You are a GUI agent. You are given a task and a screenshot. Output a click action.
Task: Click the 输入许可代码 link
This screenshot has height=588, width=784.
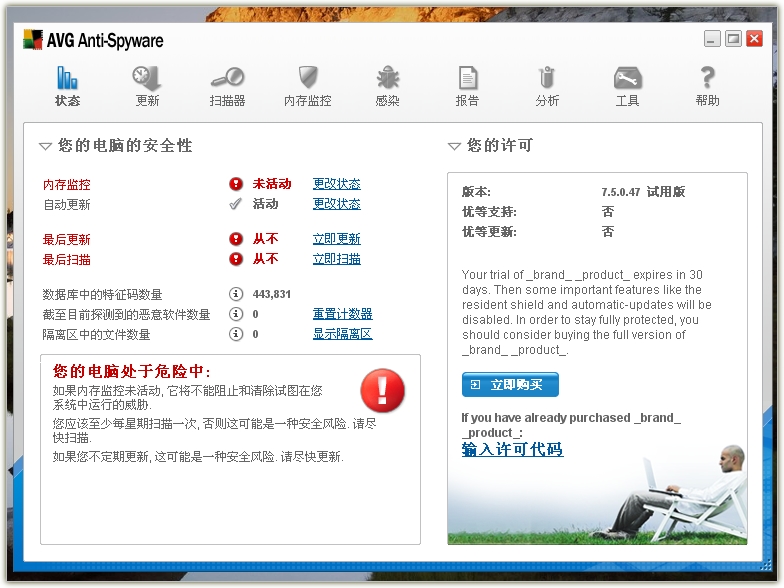pyautogui.click(x=512, y=449)
